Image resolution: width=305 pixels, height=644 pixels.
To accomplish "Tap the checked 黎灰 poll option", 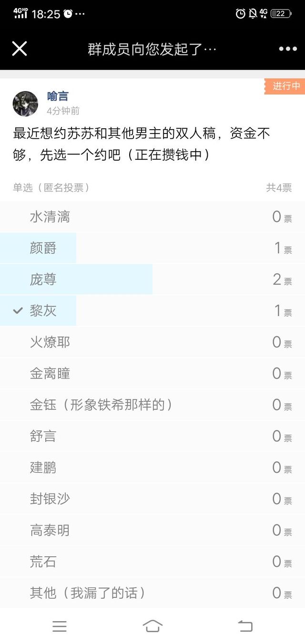I will pyautogui.click(x=152, y=311).
